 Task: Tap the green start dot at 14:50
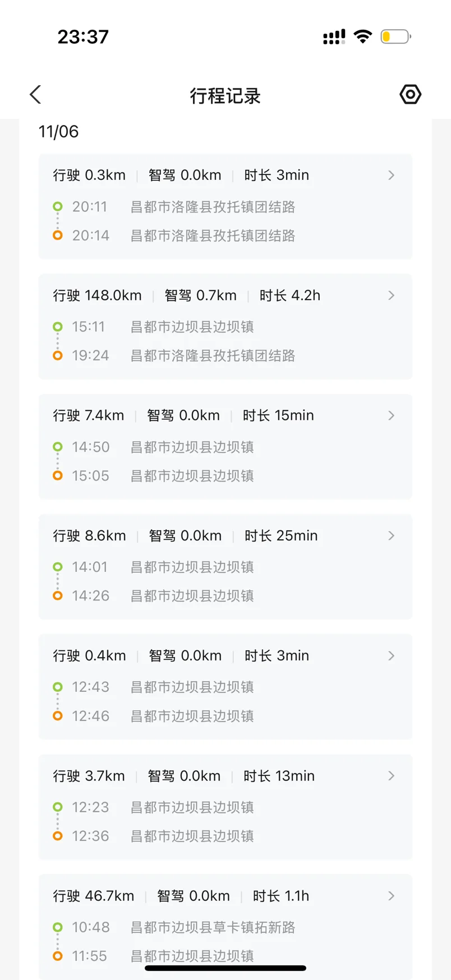pyautogui.click(x=58, y=447)
